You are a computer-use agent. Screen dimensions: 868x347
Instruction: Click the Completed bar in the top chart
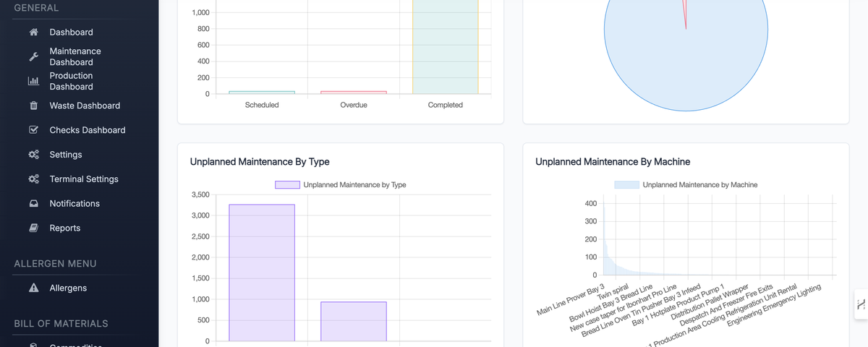[446, 46]
